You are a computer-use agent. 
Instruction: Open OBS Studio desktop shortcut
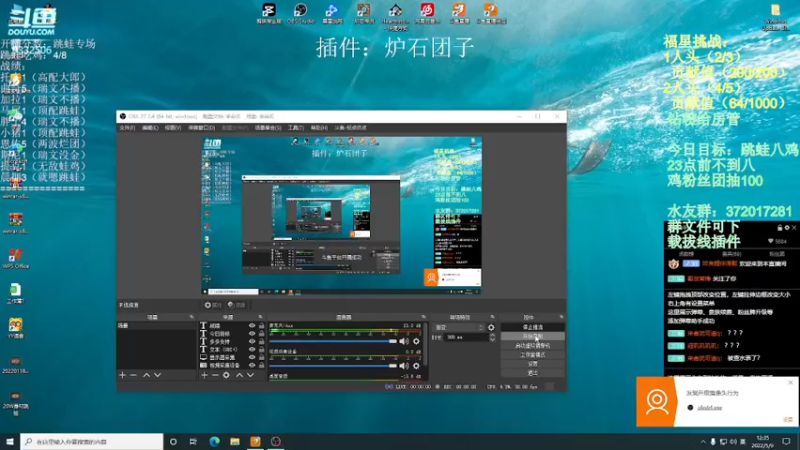301,14
